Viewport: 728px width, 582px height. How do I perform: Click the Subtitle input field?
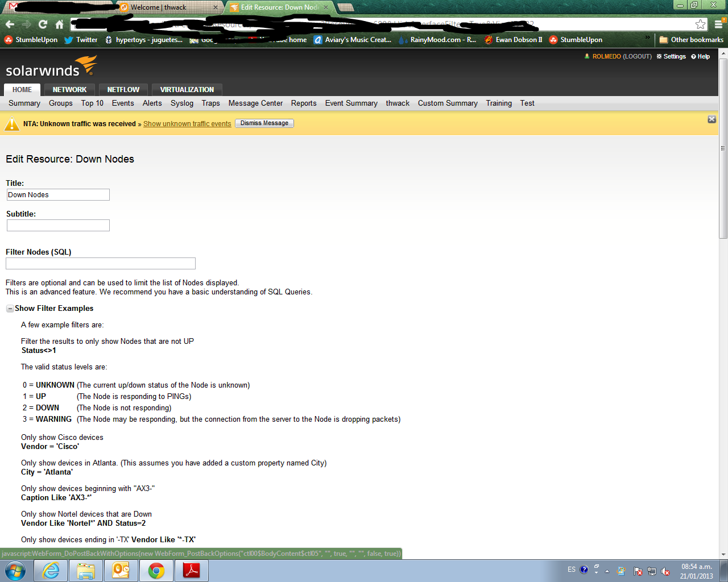pos(58,226)
